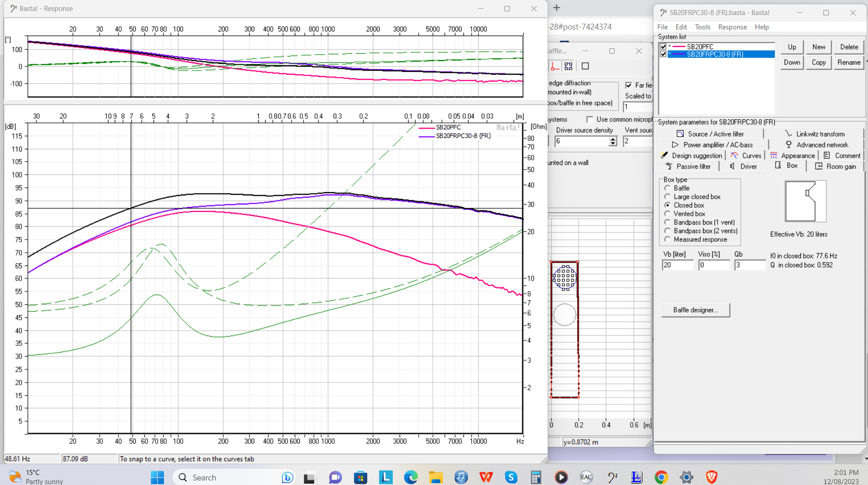Select the SB20FRPC30-8 (FR) purple legend line
This screenshot has width=868, height=485.
click(x=426, y=136)
